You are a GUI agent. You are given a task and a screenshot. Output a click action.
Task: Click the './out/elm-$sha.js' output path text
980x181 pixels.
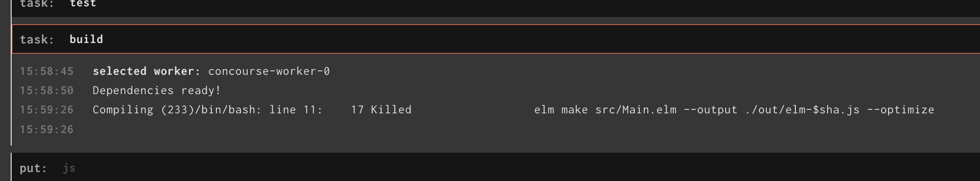pos(802,110)
